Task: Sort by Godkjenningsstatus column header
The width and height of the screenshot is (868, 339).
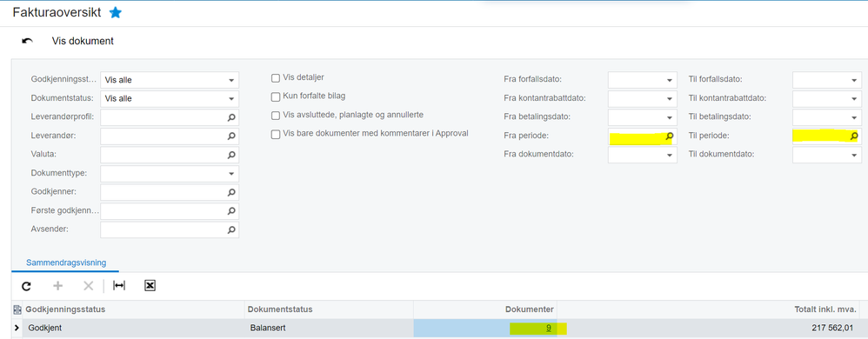Action: (x=133, y=309)
